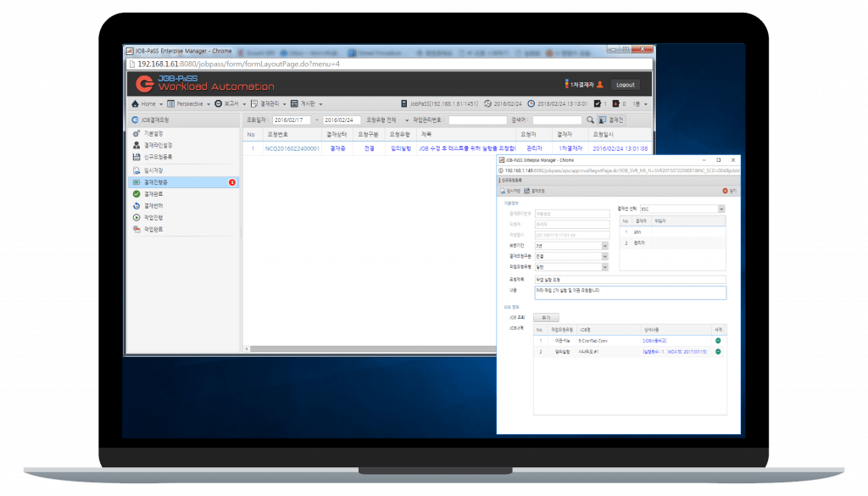Open the detail link in 9.CronTab Conv row

coord(654,341)
